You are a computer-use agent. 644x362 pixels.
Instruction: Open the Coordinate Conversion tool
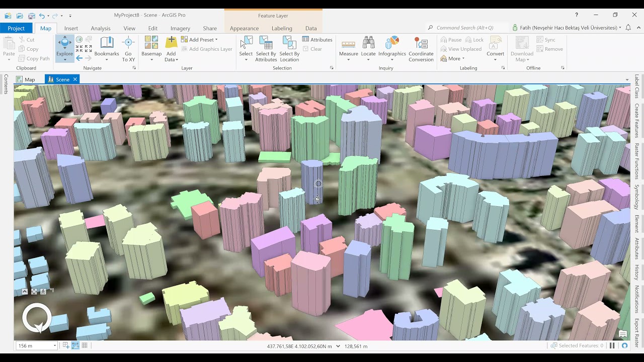421,46
